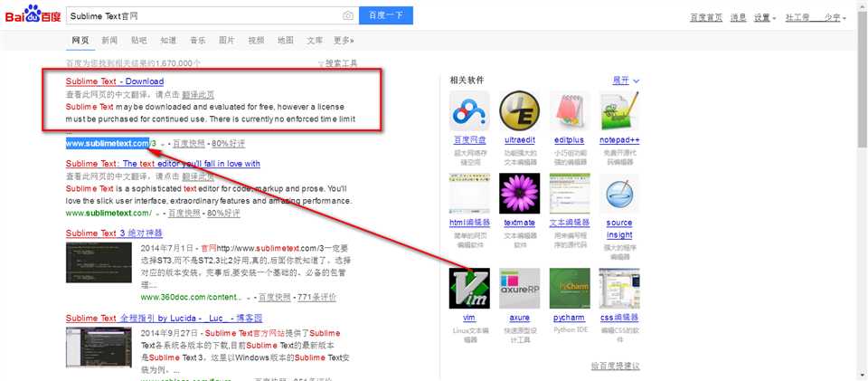Click 给百度提建议 feedback link

click(616, 366)
